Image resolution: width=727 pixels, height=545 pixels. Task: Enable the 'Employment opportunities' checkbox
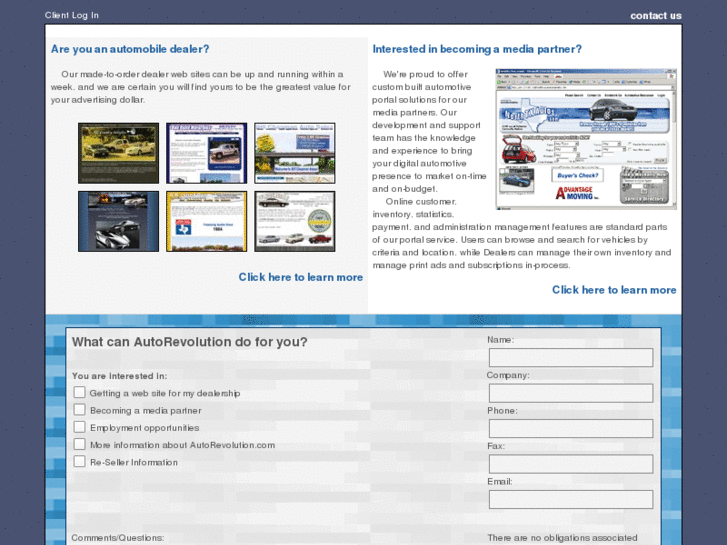[x=79, y=427]
